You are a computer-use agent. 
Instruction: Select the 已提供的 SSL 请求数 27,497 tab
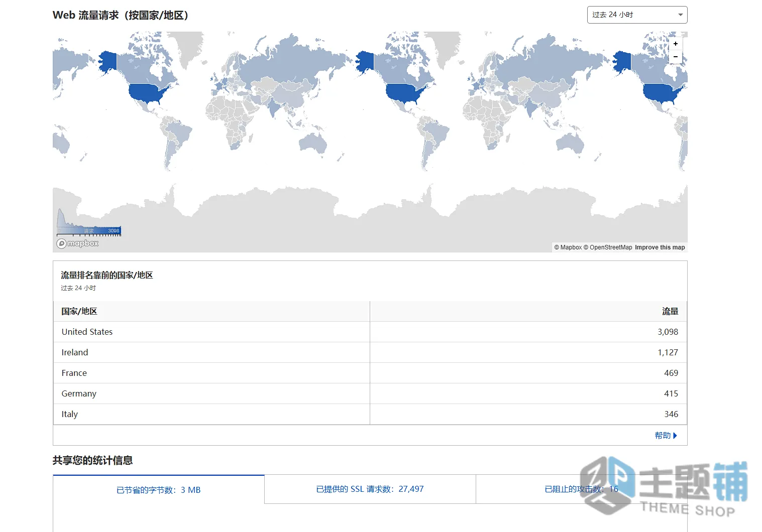point(370,489)
